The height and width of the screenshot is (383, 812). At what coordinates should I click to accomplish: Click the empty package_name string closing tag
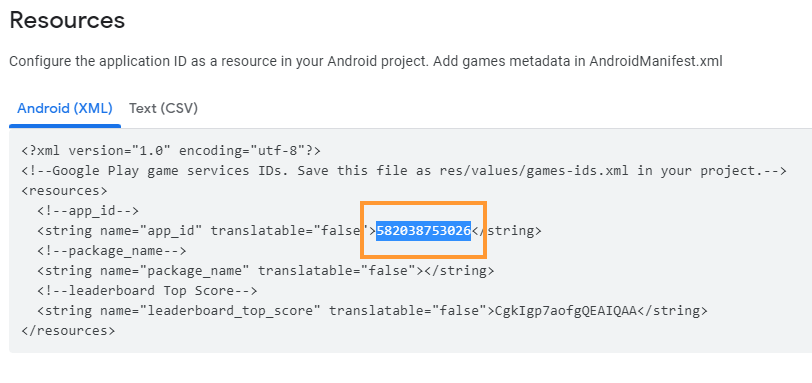(x=459, y=271)
